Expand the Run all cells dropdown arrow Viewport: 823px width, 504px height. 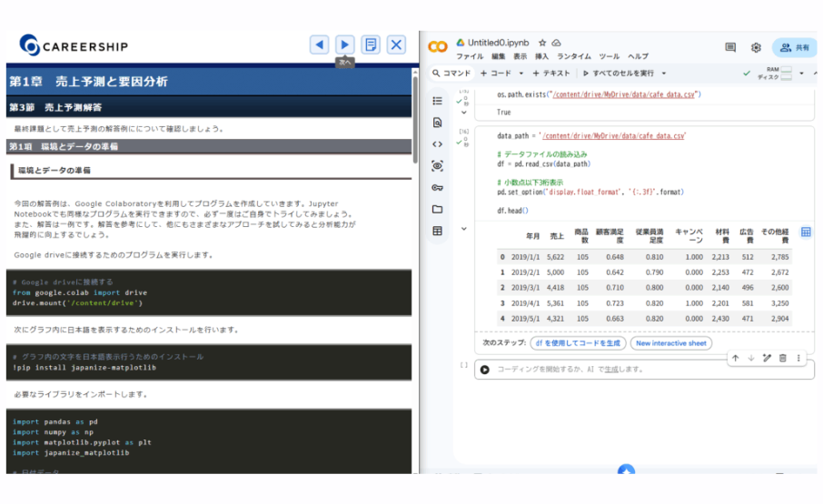point(664,74)
